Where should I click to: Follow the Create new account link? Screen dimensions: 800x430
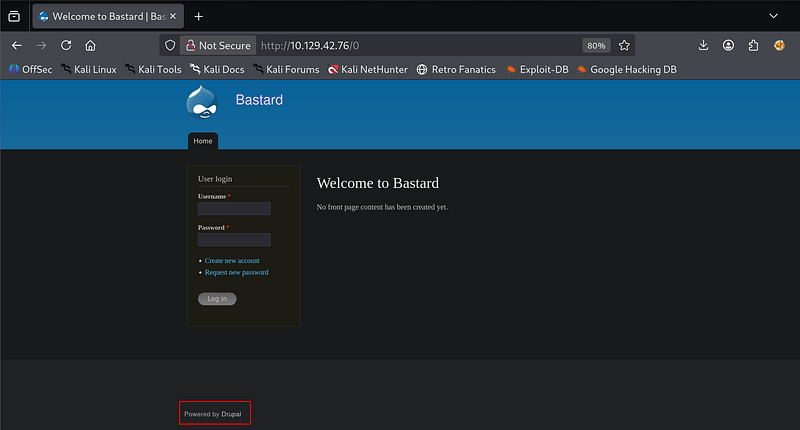[232, 260]
